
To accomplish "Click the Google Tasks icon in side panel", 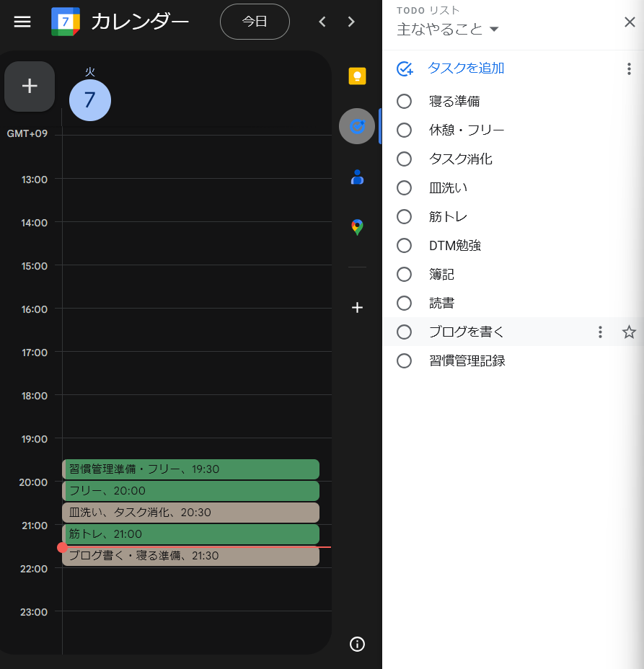I will 357,127.
